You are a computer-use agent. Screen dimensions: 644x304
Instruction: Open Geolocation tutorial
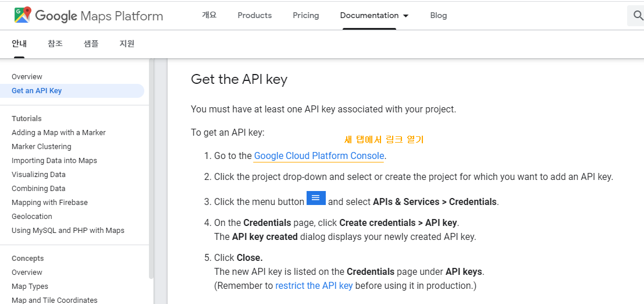click(x=31, y=217)
